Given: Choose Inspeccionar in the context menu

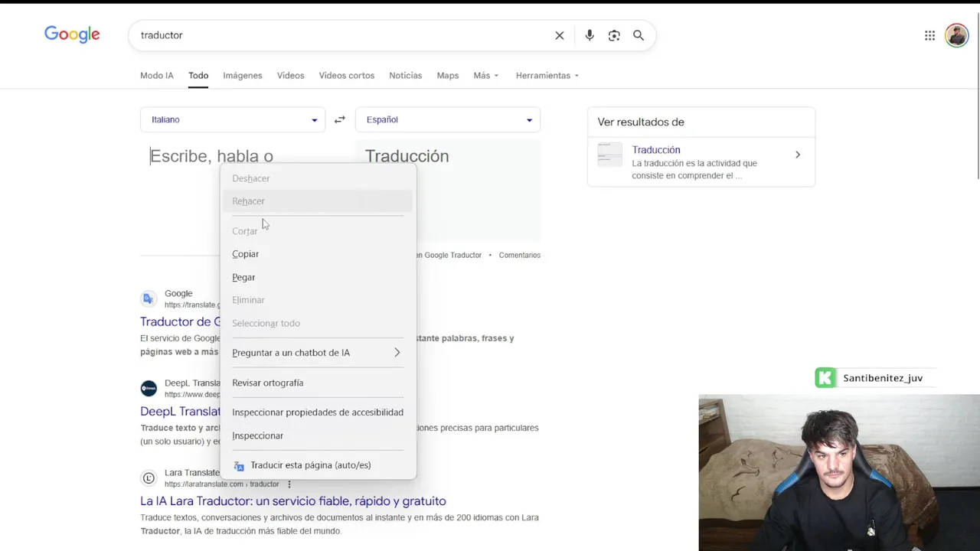Looking at the screenshot, I should click(x=318, y=435).
